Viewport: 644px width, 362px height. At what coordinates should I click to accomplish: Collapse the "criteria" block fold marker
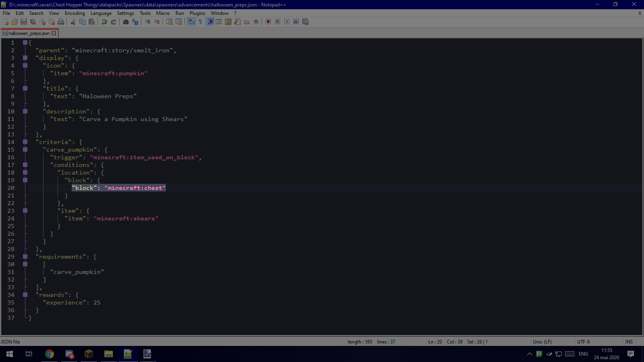click(25, 142)
